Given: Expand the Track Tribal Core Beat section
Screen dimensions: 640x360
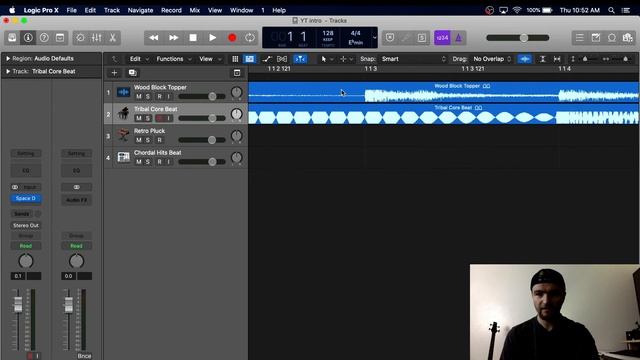Looking at the screenshot, I should pyautogui.click(x=8, y=71).
